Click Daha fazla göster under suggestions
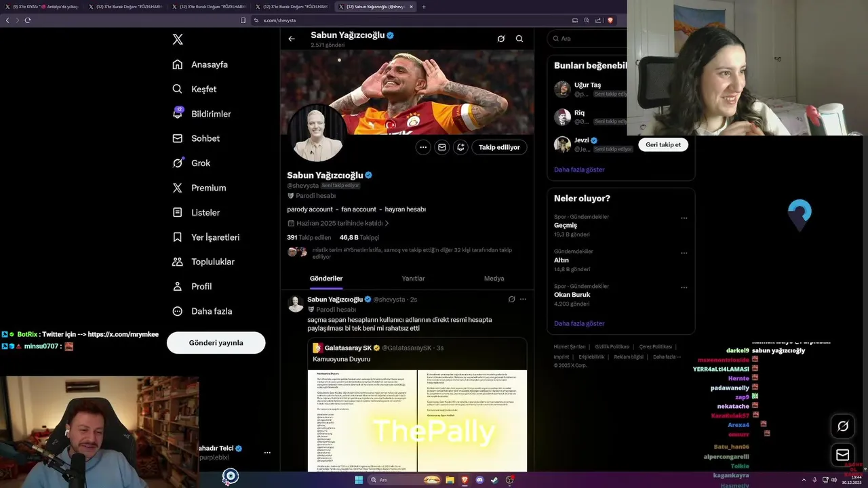Viewport: 868px width, 488px height. coord(579,169)
